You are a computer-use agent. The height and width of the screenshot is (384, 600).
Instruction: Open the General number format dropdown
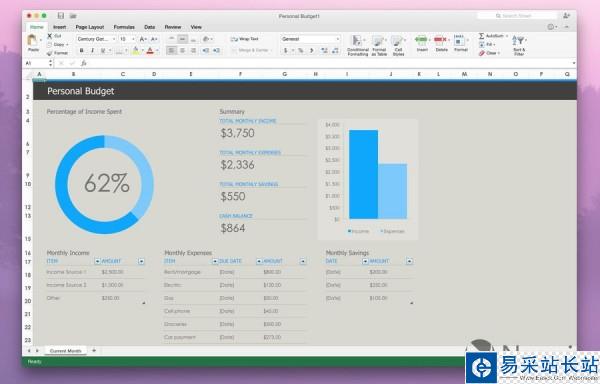point(337,39)
